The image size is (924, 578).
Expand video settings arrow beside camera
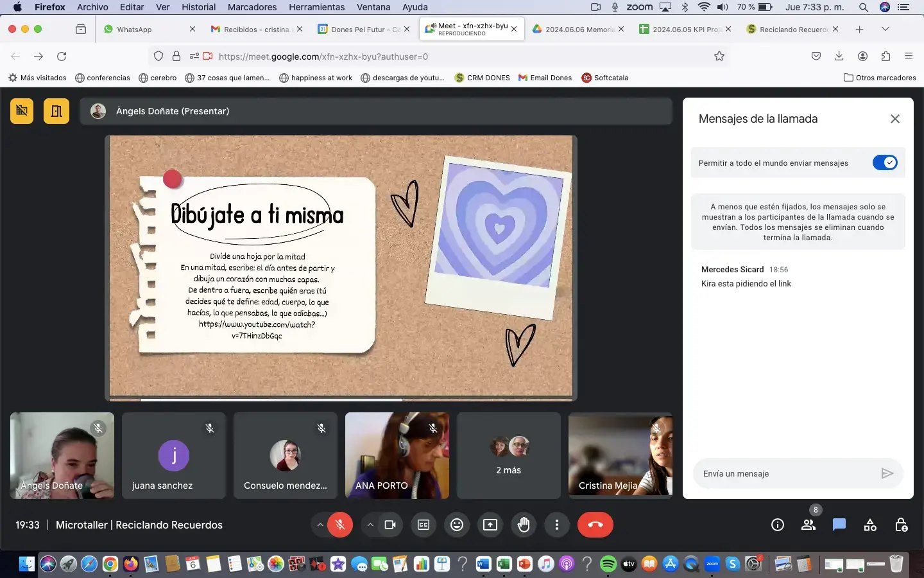point(370,525)
